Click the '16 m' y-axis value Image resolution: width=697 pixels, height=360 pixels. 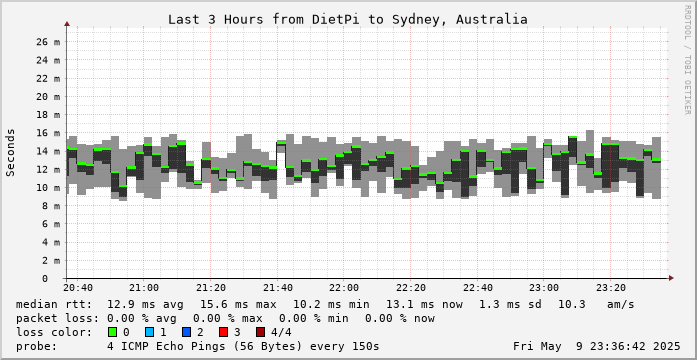point(48,133)
